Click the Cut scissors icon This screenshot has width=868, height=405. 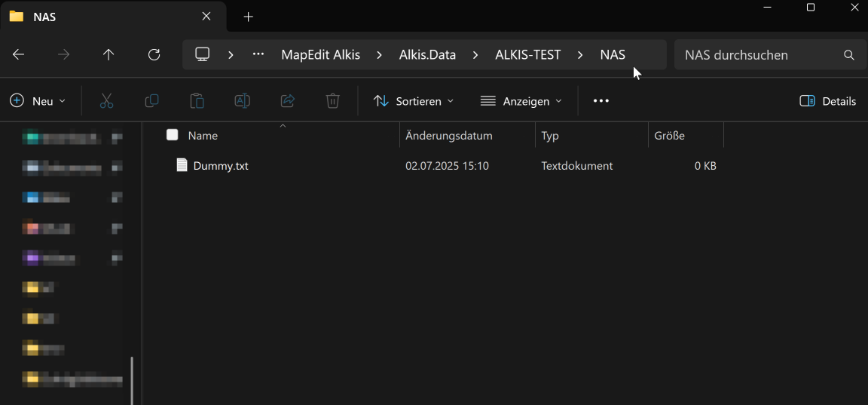click(x=106, y=101)
